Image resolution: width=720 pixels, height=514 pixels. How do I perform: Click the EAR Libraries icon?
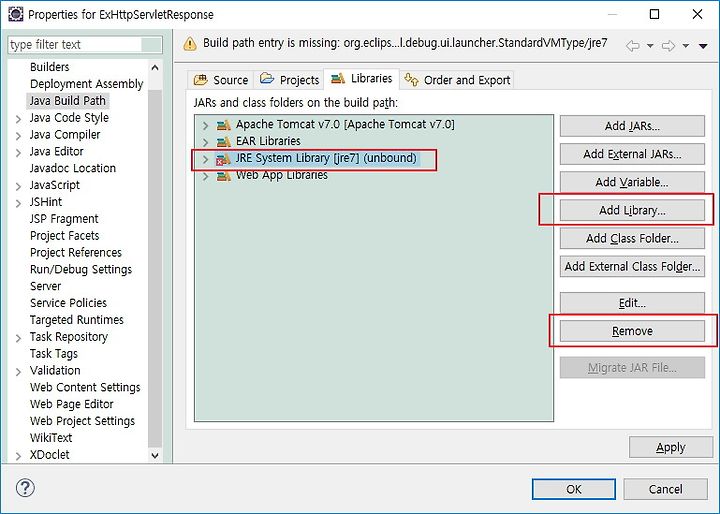click(224, 141)
